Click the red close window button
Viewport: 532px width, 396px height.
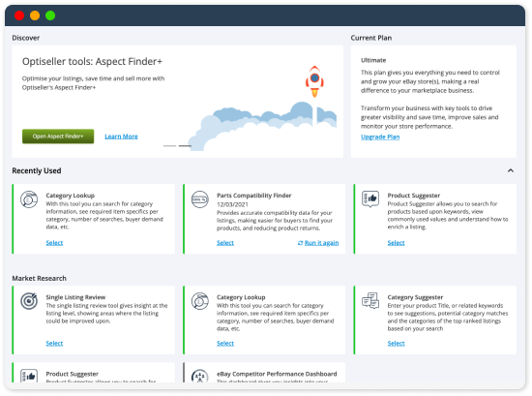(x=19, y=15)
